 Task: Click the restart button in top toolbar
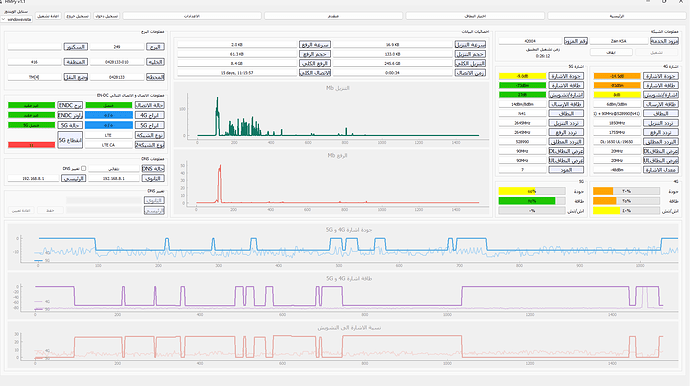point(48,16)
